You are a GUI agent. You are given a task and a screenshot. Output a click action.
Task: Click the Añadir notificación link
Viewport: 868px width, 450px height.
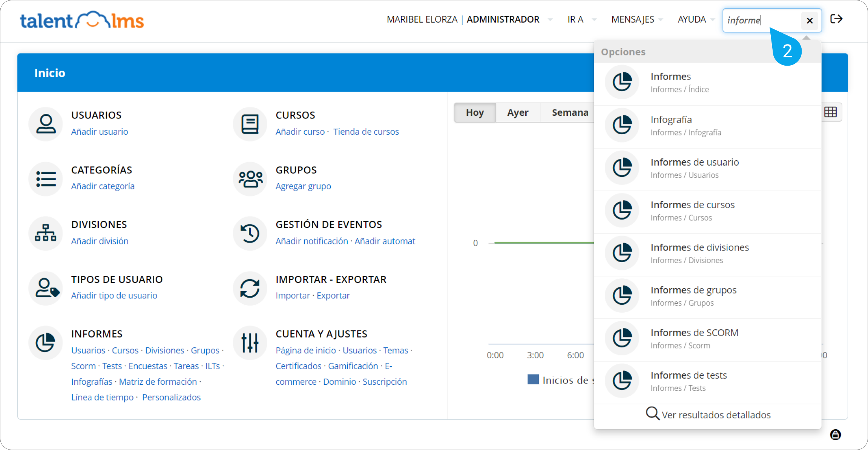[x=311, y=241]
